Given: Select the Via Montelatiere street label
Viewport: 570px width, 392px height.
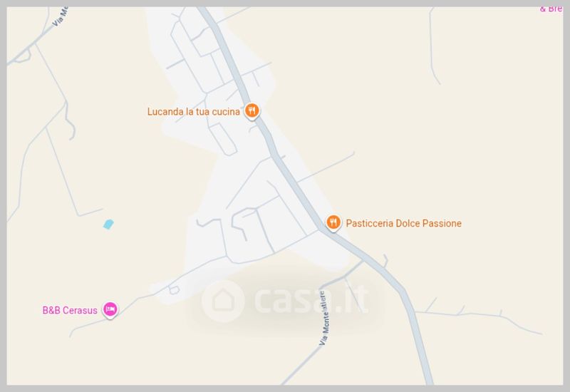Looking at the screenshot, I should tap(324, 318).
